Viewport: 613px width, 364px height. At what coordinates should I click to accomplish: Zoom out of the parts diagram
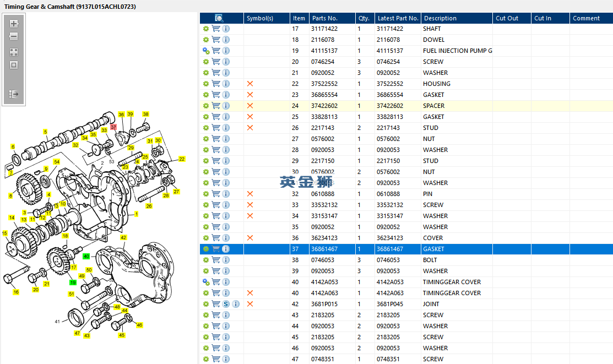point(14,36)
